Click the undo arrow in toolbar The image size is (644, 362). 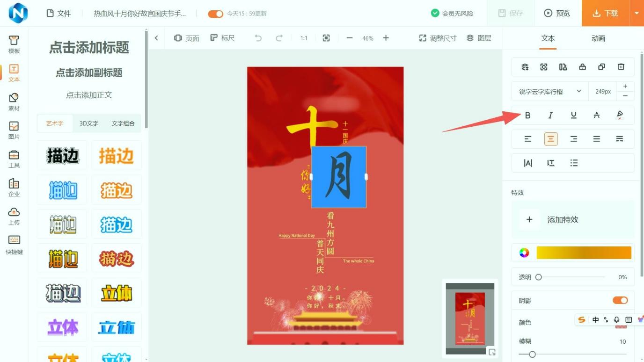[x=258, y=38]
